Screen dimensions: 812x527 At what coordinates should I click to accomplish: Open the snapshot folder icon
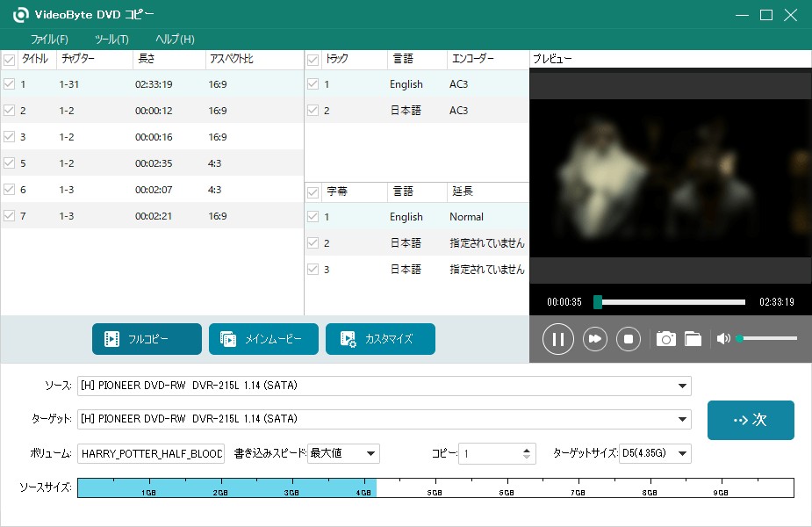693,339
